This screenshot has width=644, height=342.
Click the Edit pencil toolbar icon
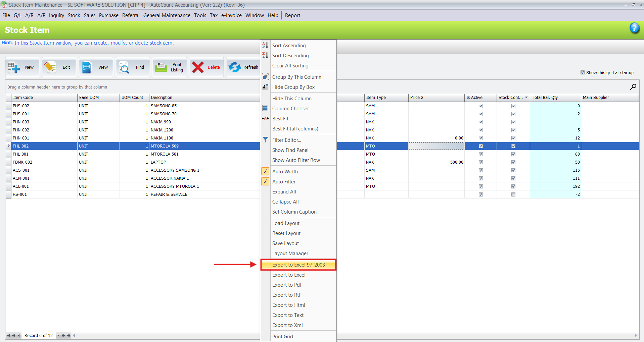click(x=50, y=67)
